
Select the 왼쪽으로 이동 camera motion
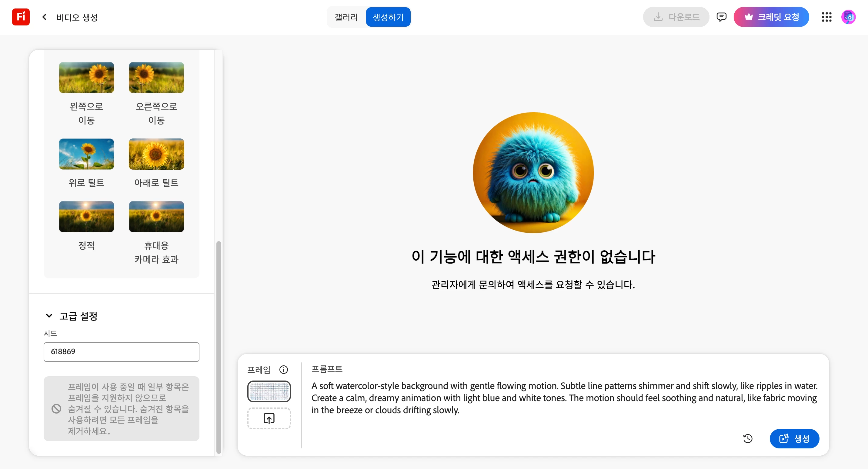tap(86, 78)
